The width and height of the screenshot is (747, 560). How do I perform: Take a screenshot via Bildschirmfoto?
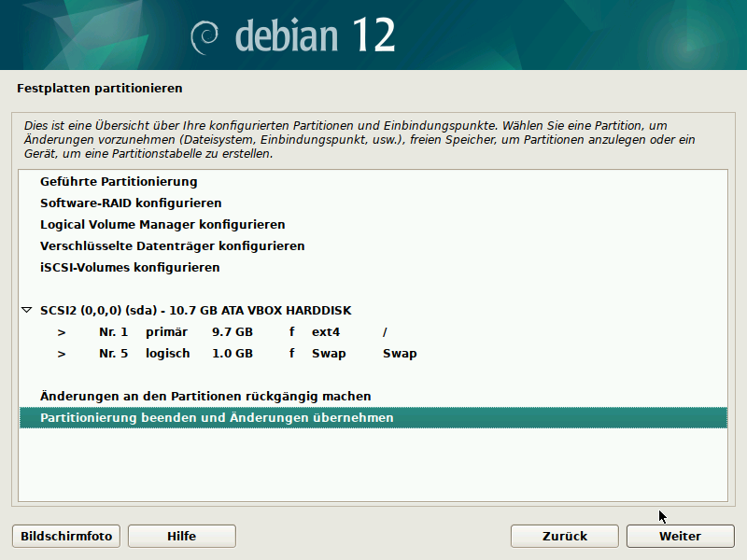(x=64, y=536)
